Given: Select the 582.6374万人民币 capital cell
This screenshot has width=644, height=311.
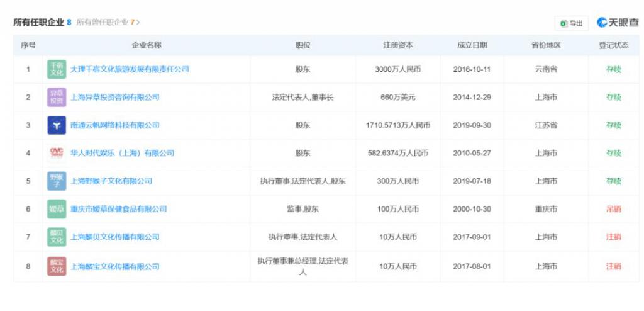Looking at the screenshot, I should point(398,154).
